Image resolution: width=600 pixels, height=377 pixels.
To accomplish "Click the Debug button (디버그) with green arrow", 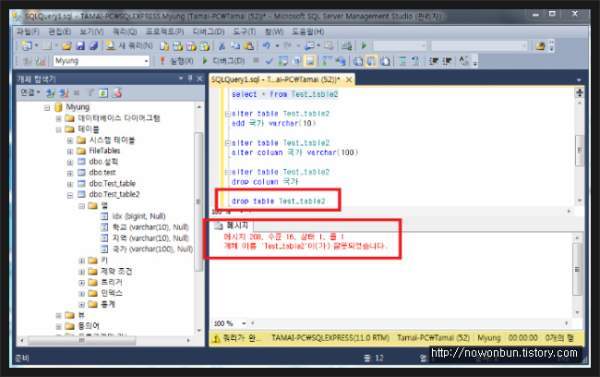I will 223,61.
